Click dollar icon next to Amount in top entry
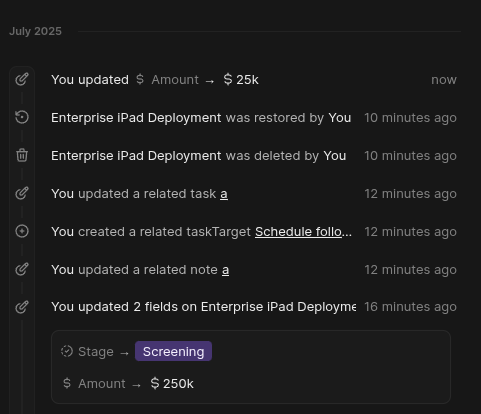Viewport: 481px width, 414px height. (140, 79)
